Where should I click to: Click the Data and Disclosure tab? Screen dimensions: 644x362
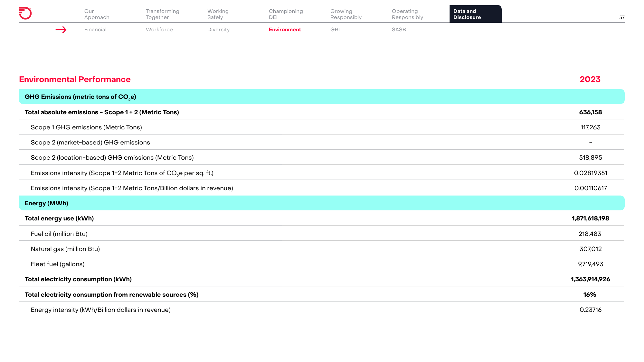pos(475,14)
